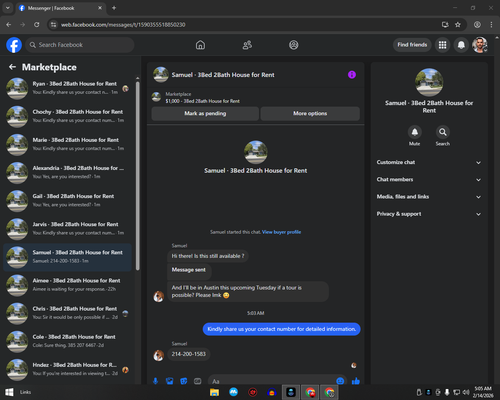Image resolution: width=500 pixels, height=400 pixels.
Task: Expand Media, files and links section
Action: tap(429, 197)
